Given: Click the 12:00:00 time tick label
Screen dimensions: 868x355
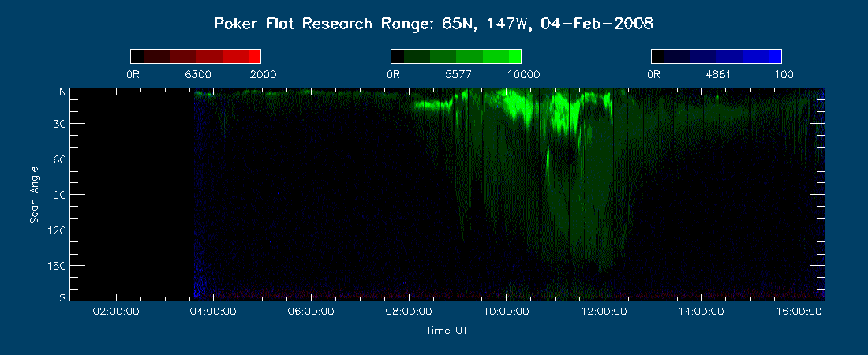Looking at the screenshot, I should (x=604, y=312).
